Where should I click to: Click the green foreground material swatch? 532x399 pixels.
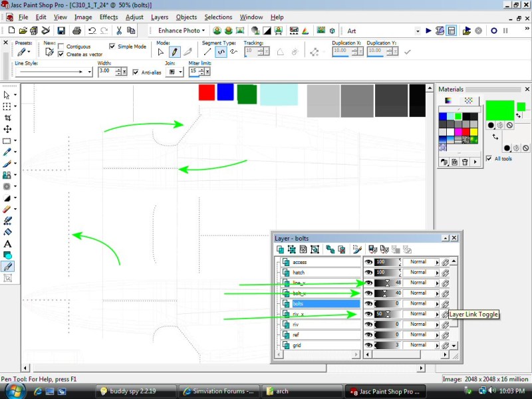click(x=499, y=110)
